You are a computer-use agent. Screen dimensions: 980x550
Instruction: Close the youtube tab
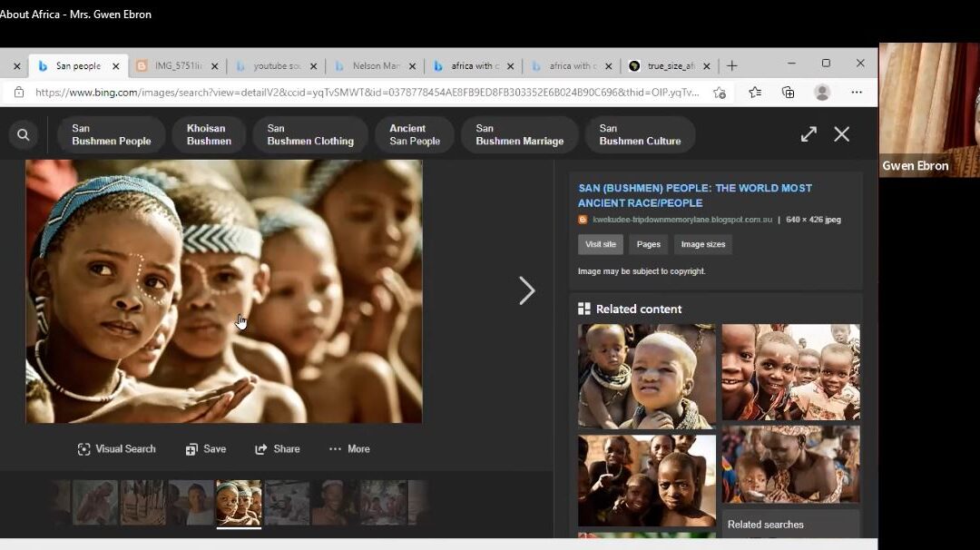[313, 65]
